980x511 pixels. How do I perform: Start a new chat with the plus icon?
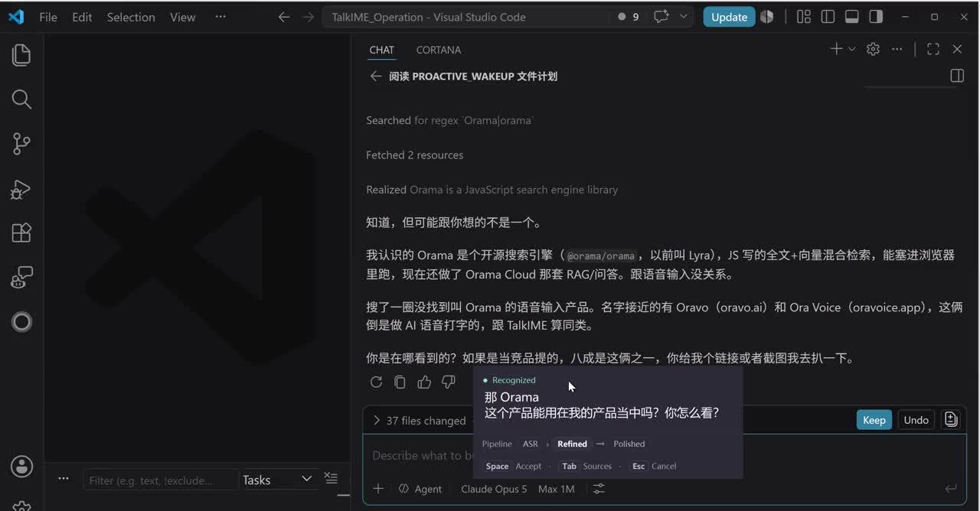836,49
